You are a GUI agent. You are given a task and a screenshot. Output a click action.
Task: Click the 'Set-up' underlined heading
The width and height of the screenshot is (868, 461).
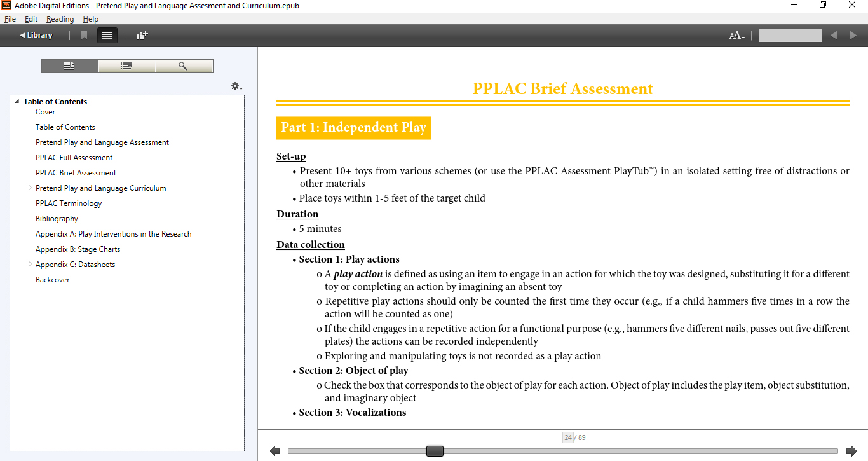(291, 156)
